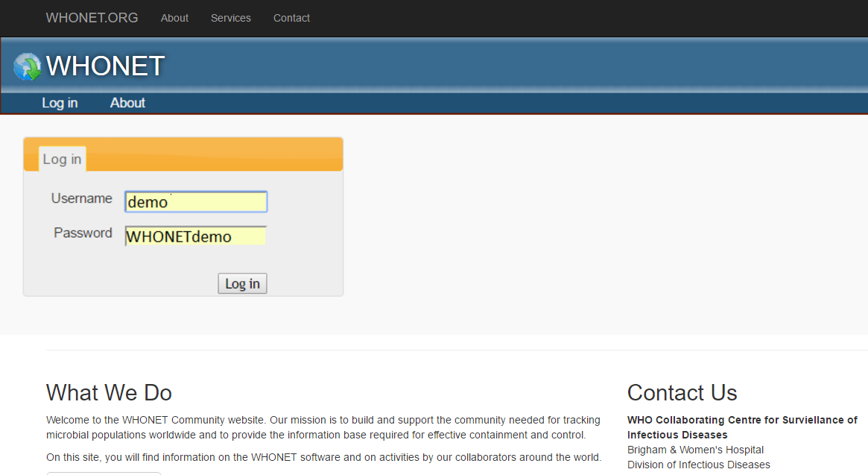
Task: Open the WHONET.ORG brand link
Action: [x=92, y=18]
